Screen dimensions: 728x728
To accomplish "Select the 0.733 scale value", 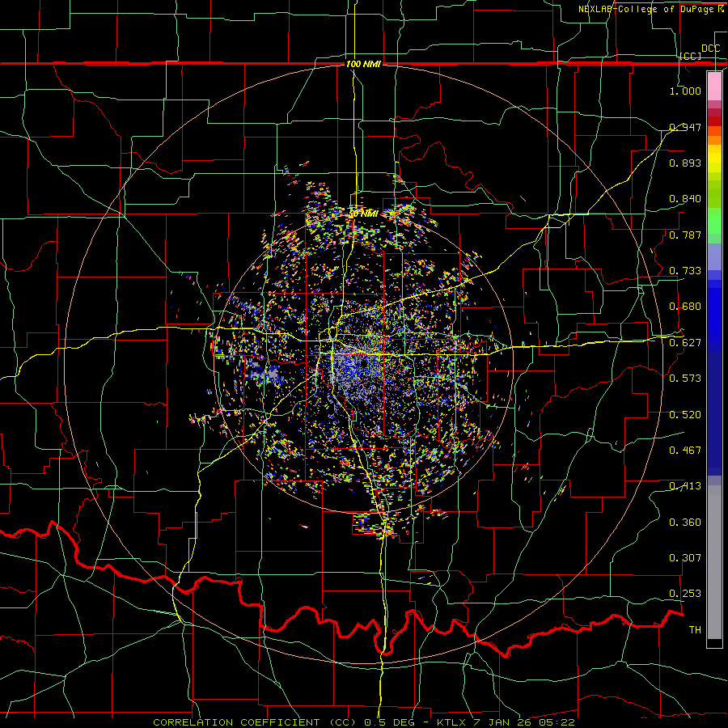I will coord(685,270).
